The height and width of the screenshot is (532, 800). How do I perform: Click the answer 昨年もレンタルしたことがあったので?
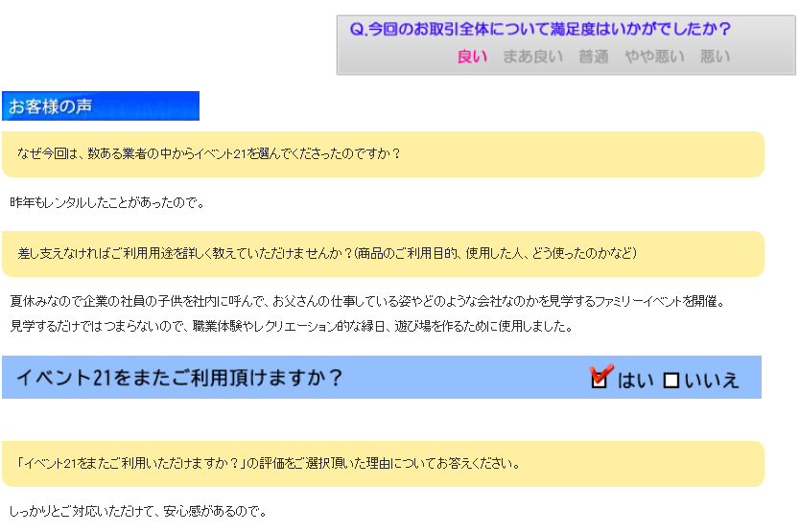click(107, 203)
